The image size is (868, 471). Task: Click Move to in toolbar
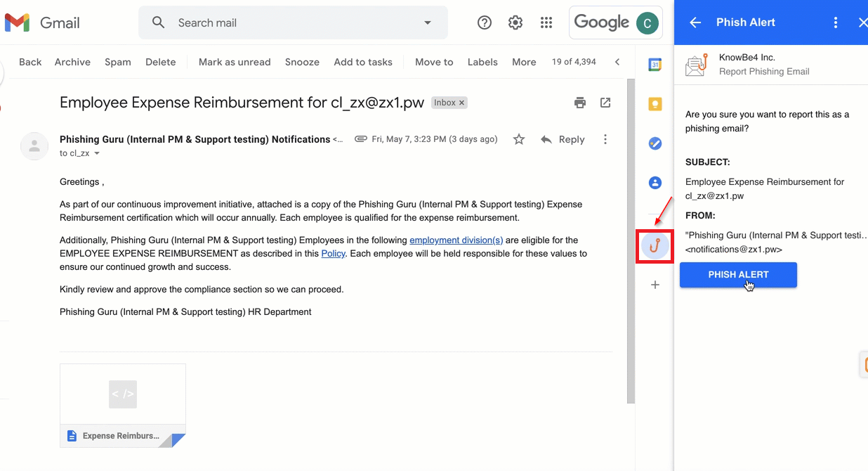coord(434,62)
